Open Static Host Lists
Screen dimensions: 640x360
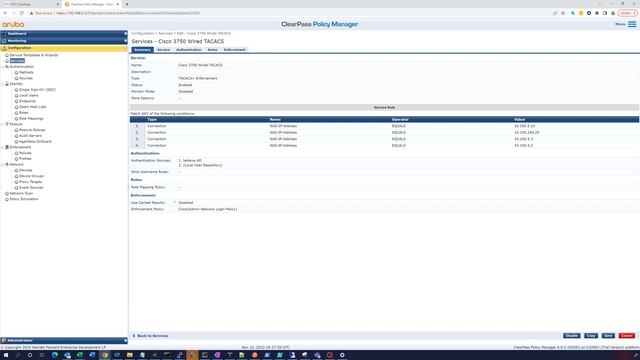(33, 107)
